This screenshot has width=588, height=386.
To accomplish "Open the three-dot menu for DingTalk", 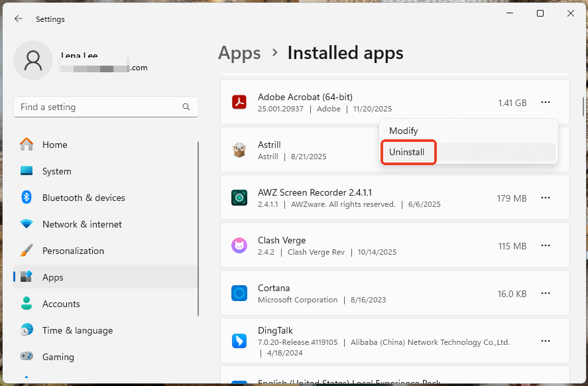I will [x=546, y=341].
